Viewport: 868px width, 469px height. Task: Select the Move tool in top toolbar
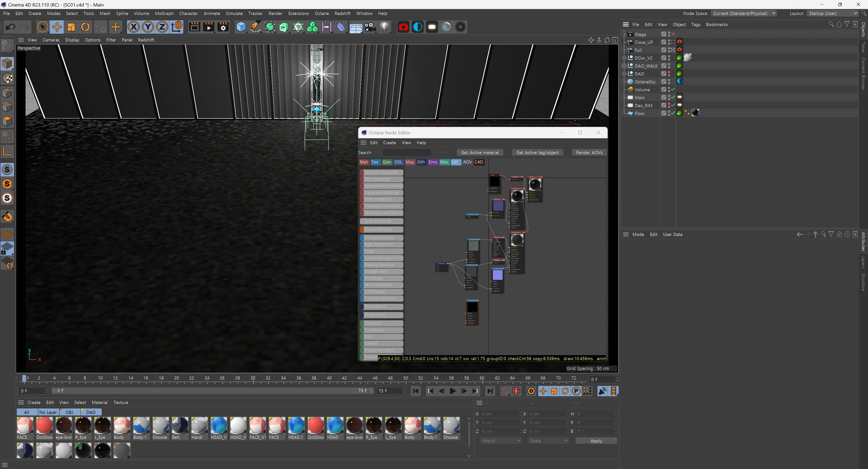(57, 27)
